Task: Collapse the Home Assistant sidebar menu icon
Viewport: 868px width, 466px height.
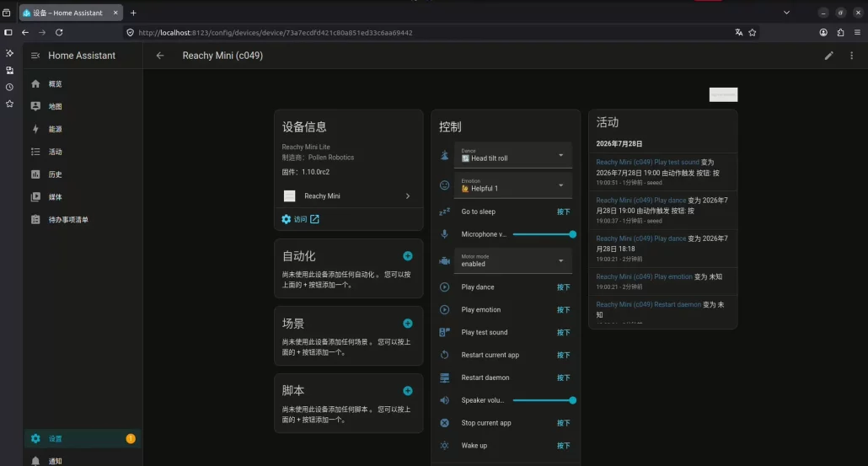Action: (35, 56)
